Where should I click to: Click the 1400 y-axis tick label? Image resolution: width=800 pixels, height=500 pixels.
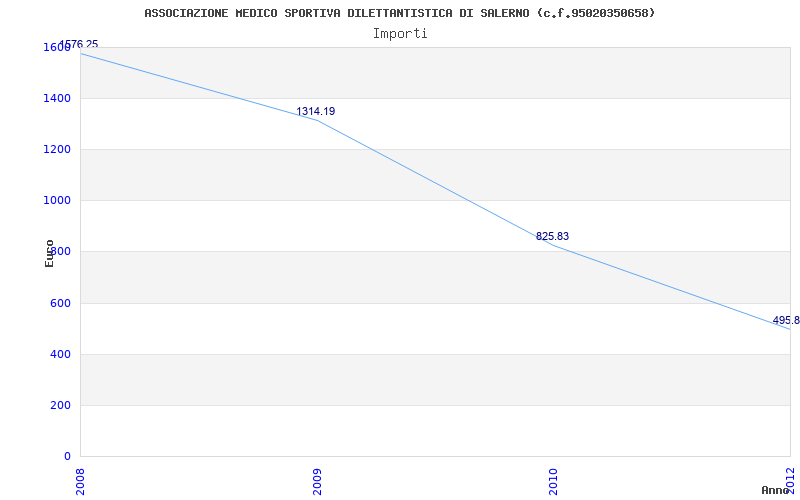[x=56, y=98]
